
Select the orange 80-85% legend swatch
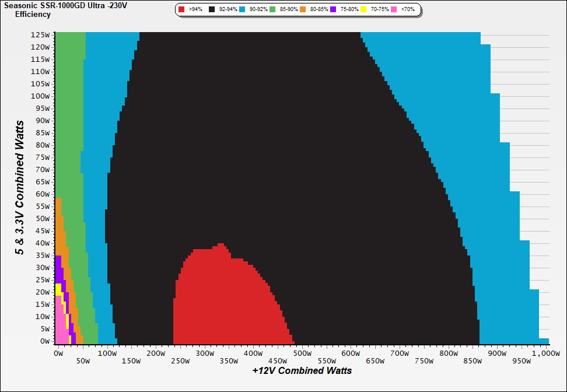click(303, 10)
